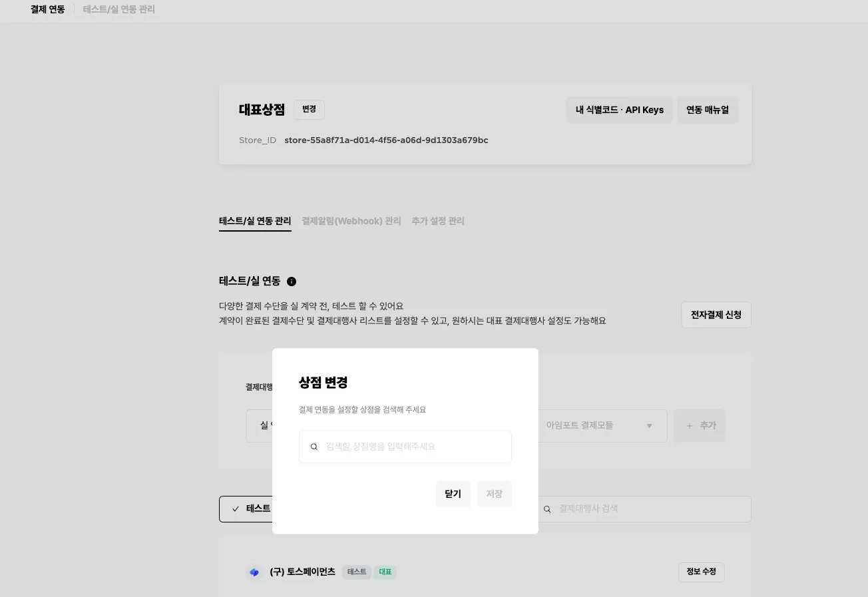
Task: Click the 저장 button in the dialog
Action: point(494,494)
